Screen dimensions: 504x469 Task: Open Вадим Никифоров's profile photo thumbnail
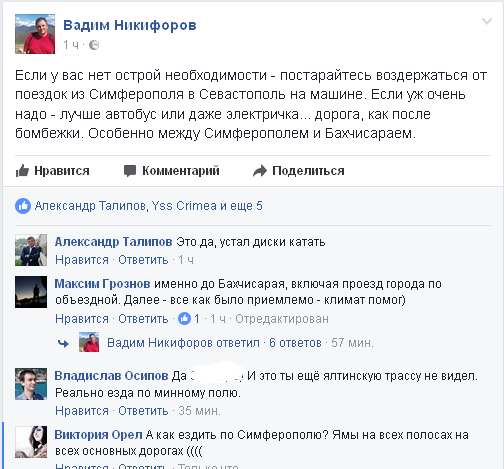click(x=35, y=34)
